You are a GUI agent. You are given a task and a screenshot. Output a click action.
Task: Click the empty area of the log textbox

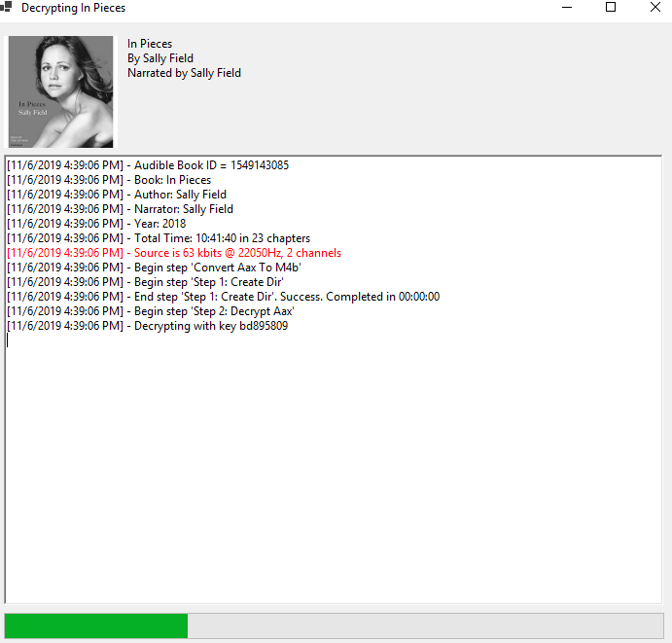(331, 467)
